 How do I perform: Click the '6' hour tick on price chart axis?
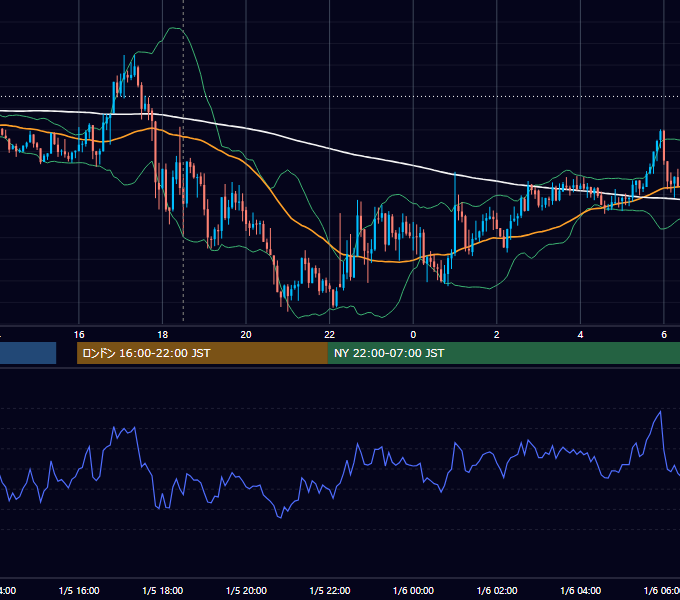coord(664,335)
